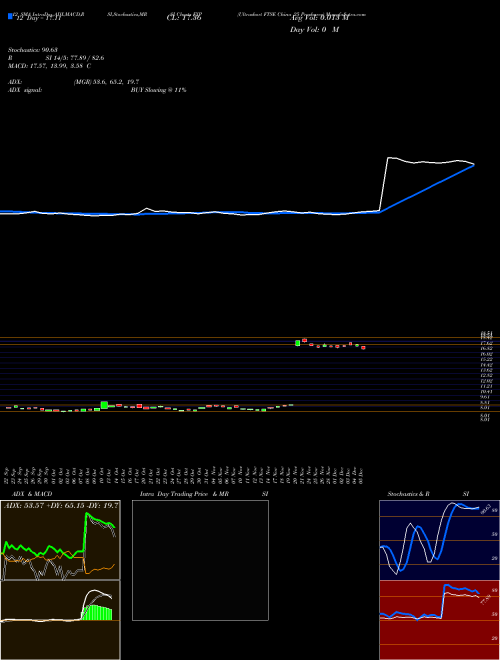
Task: Click the "CL: 17.36" closing price label
Action: coord(184,18)
